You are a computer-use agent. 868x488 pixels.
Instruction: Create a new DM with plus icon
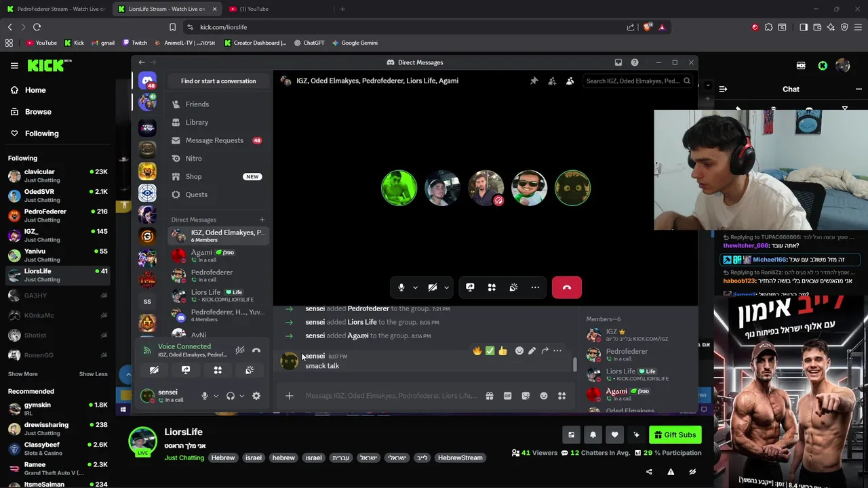262,220
